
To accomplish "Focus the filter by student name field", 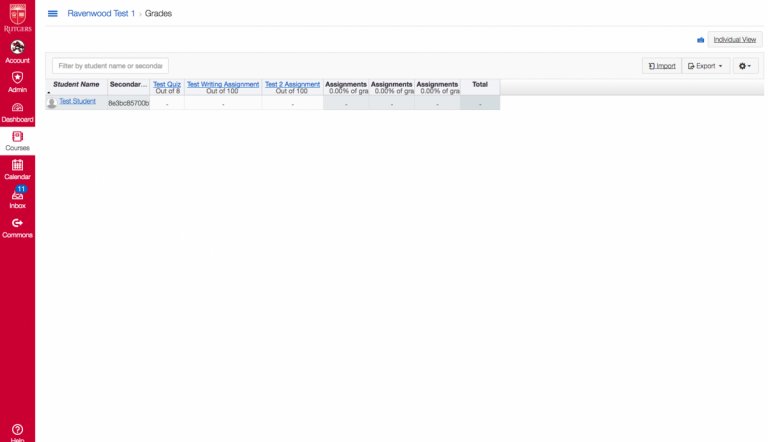I will [x=110, y=66].
